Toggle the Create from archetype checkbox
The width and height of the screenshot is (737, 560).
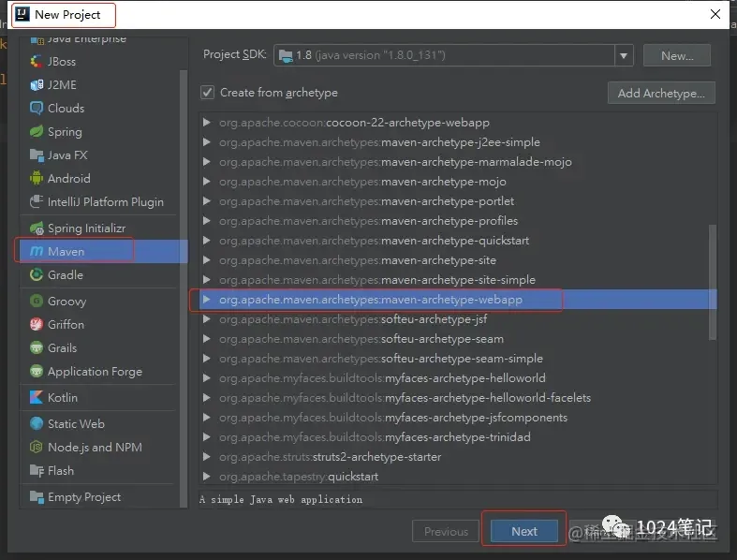coord(207,93)
